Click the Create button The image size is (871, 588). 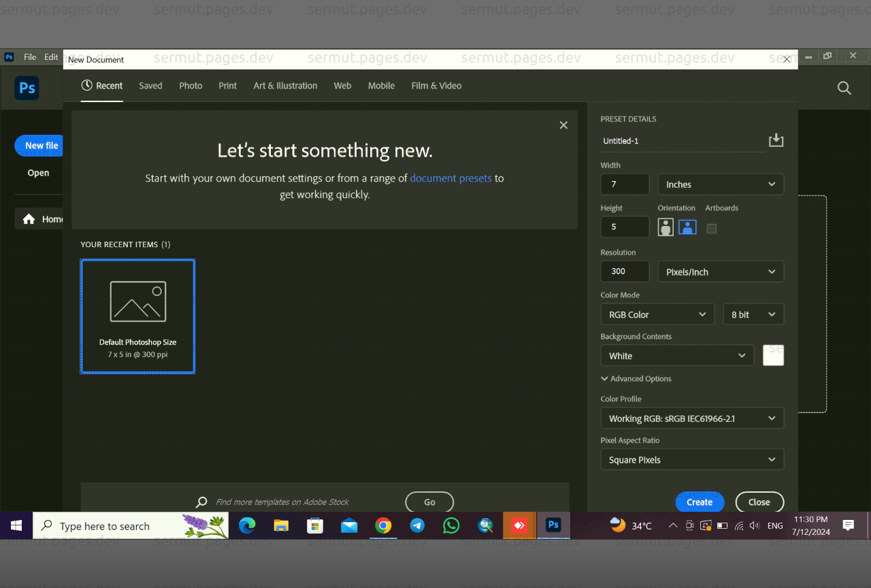(700, 502)
